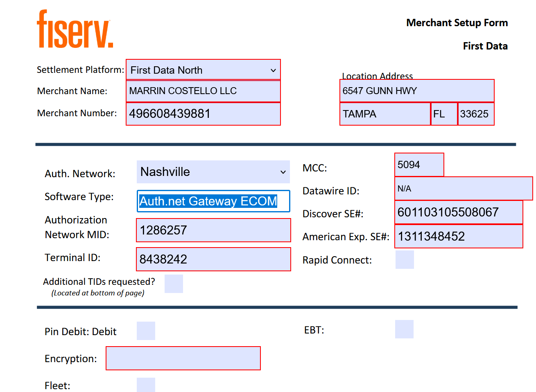
Task: Check the Rapid Connect checkbox
Action: [405, 260]
